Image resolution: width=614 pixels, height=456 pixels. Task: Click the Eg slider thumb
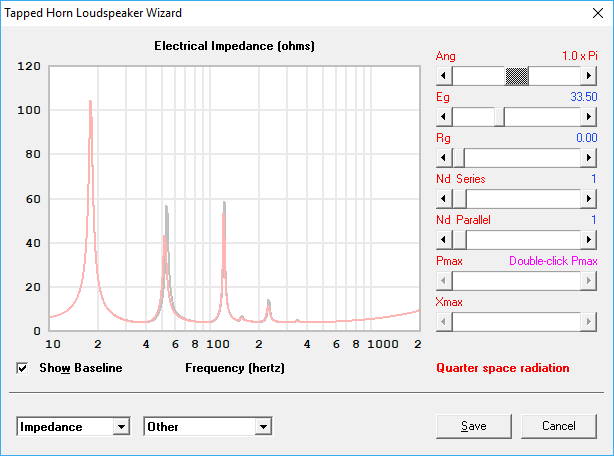[499, 117]
